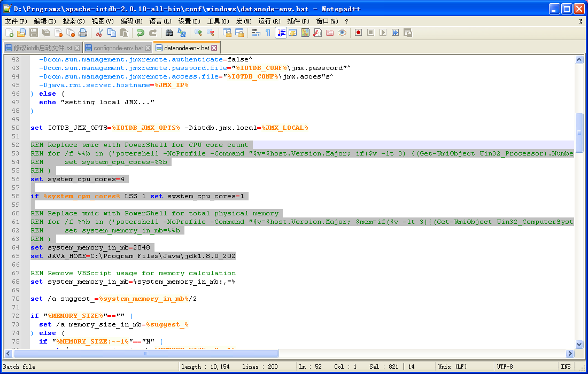Toggle the Function List panel icon
Image resolution: width=588 pixels, height=374 pixels.
click(318, 33)
